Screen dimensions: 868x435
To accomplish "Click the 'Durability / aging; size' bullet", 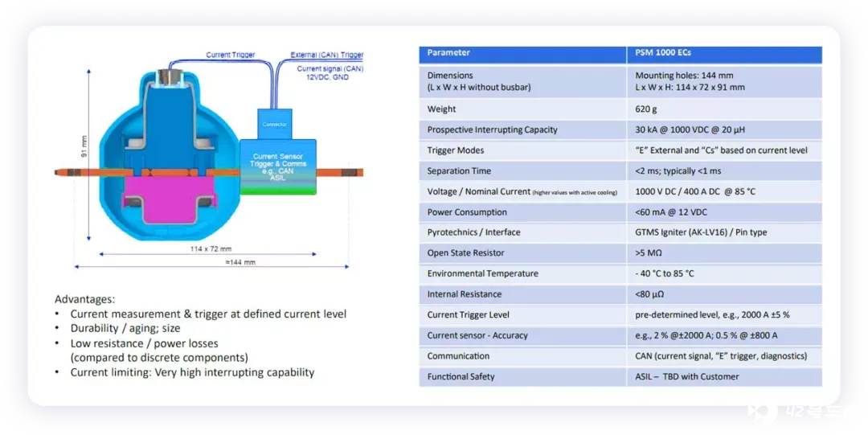I will [125, 329].
